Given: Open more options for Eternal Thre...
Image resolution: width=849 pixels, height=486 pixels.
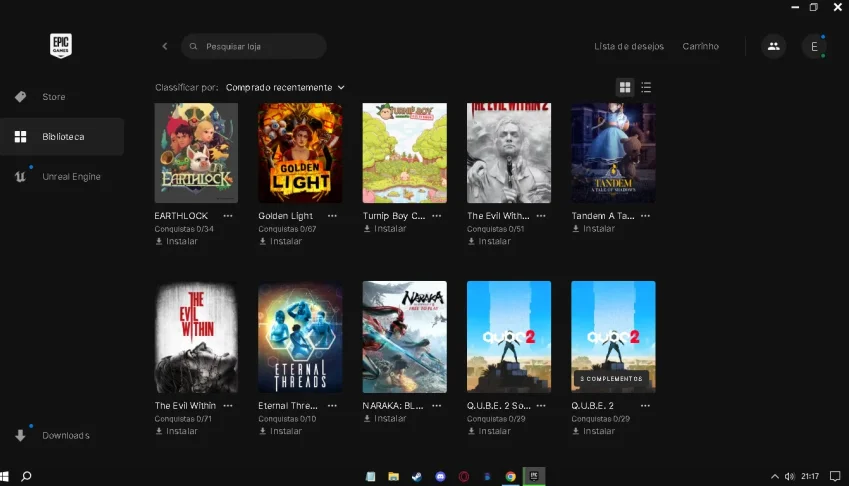Looking at the screenshot, I should [332, 406].
